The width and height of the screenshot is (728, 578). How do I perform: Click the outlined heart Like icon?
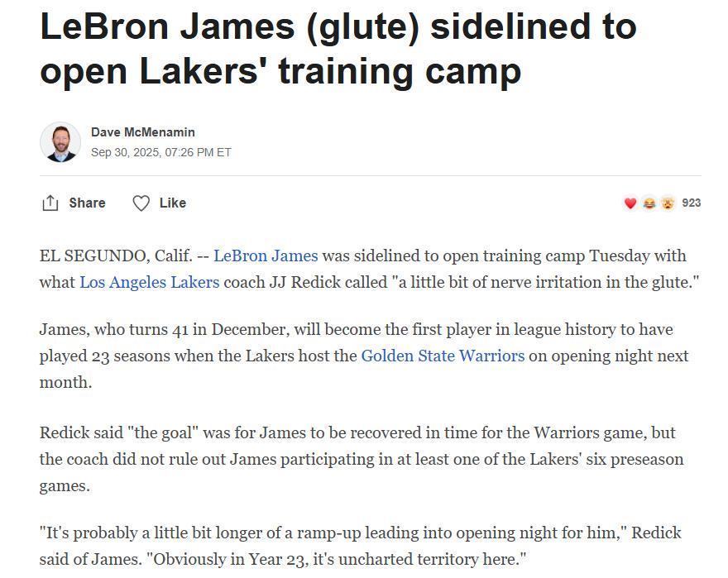click(141, 203)
